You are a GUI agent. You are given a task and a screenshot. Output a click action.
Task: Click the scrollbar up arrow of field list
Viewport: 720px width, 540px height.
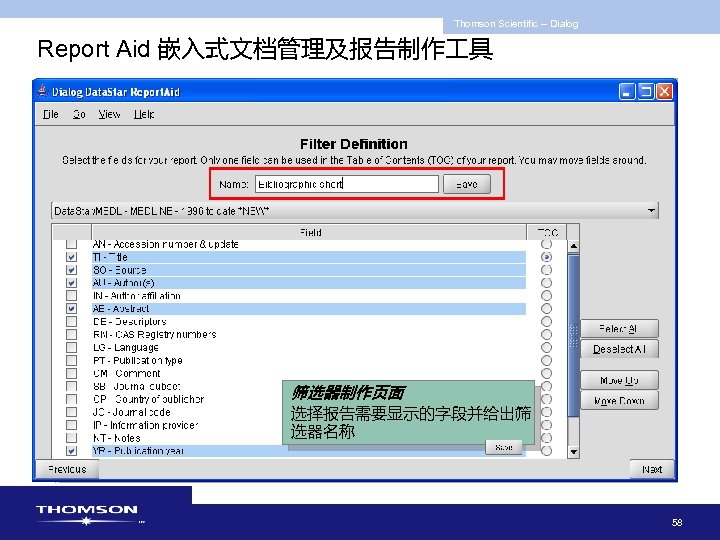tap(573, 247)
